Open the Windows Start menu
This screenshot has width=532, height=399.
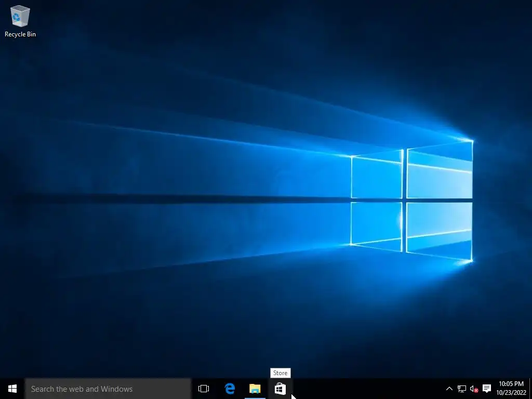coord(12,389)
